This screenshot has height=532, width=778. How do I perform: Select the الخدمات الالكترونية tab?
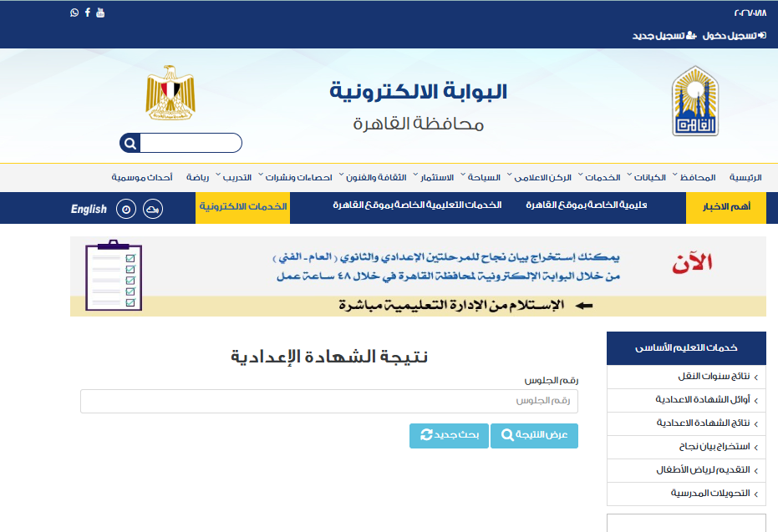point(243,207)
